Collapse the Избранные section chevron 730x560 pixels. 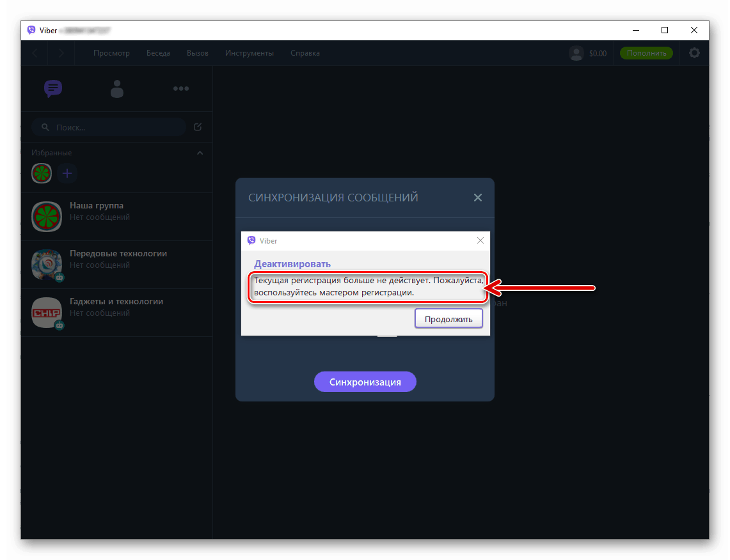[x=200, y=153]
